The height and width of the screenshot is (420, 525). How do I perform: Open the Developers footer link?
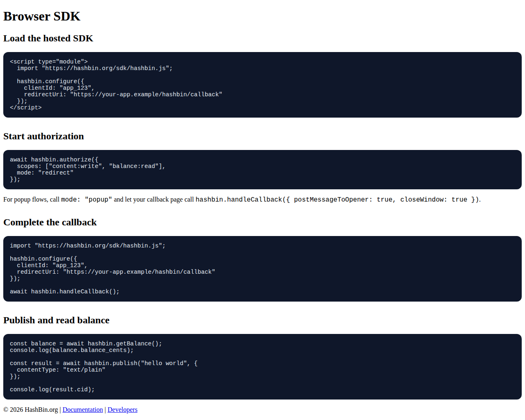coord(122,410)
